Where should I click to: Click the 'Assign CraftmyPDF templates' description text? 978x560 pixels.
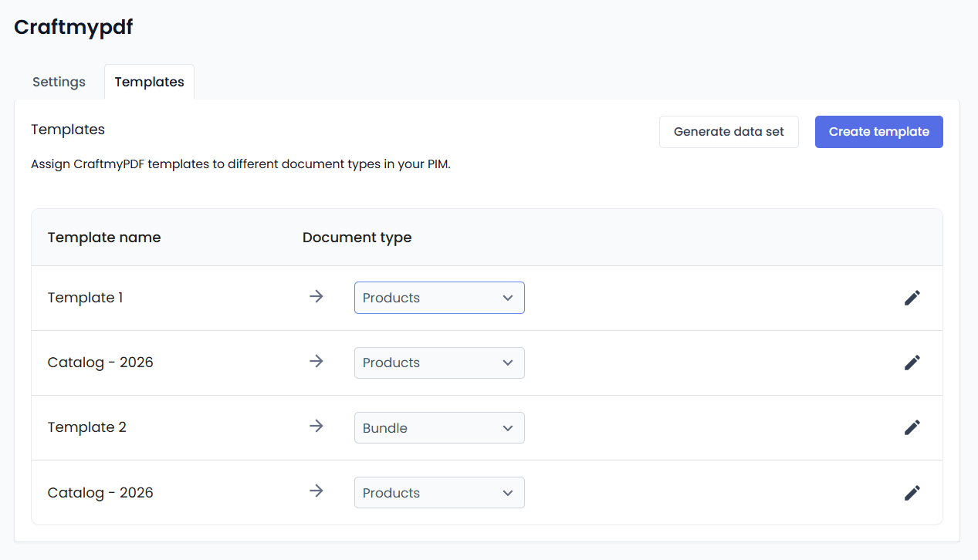[x=241, y=164]
